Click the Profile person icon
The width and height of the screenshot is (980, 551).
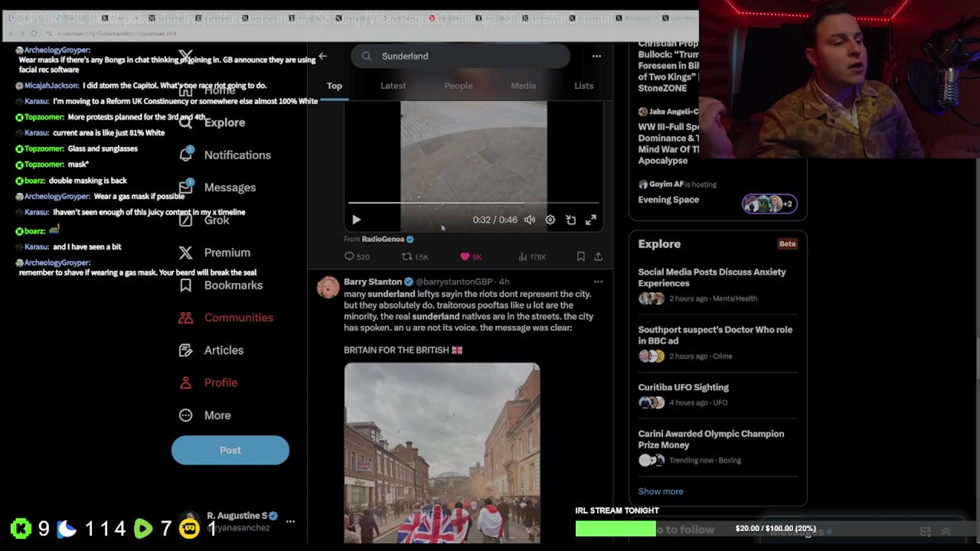[185, 383]
